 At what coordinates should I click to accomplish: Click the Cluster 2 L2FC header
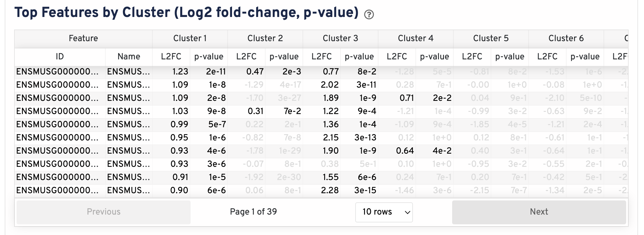pos(246,57)
